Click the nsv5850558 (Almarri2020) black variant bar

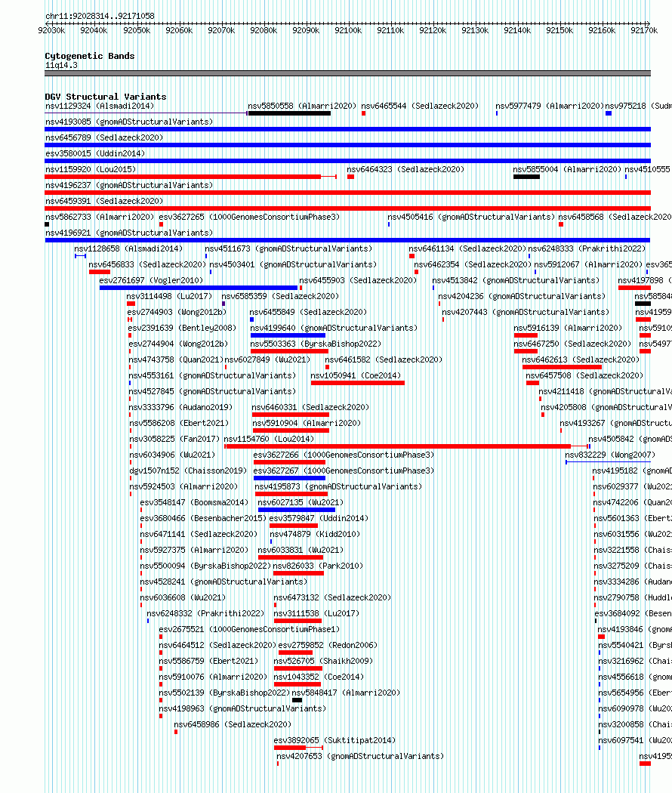[x=289, y=113]
